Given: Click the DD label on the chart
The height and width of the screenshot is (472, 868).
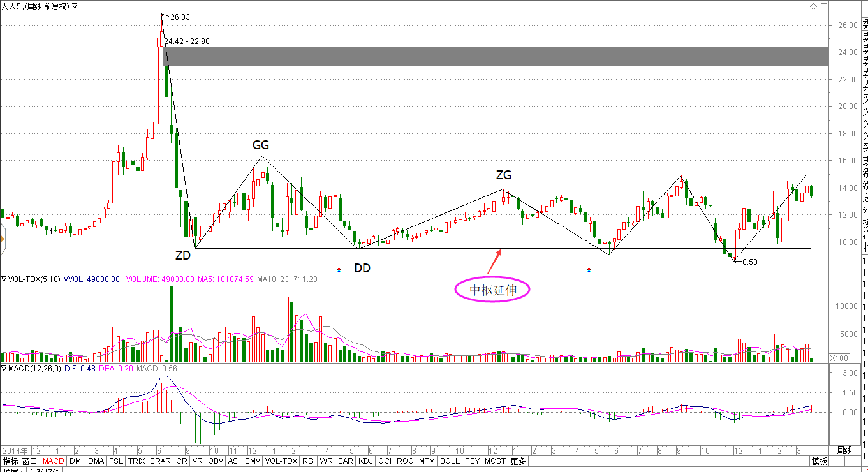Looking at the screenshot, I should (x=362, y=269).
